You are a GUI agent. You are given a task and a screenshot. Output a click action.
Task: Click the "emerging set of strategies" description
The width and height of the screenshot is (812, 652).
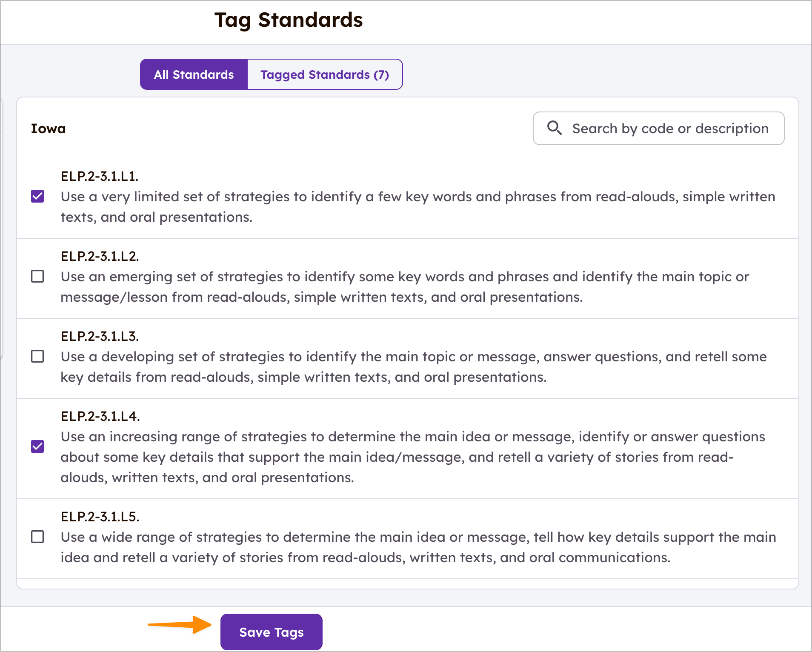tap(404, 287)
